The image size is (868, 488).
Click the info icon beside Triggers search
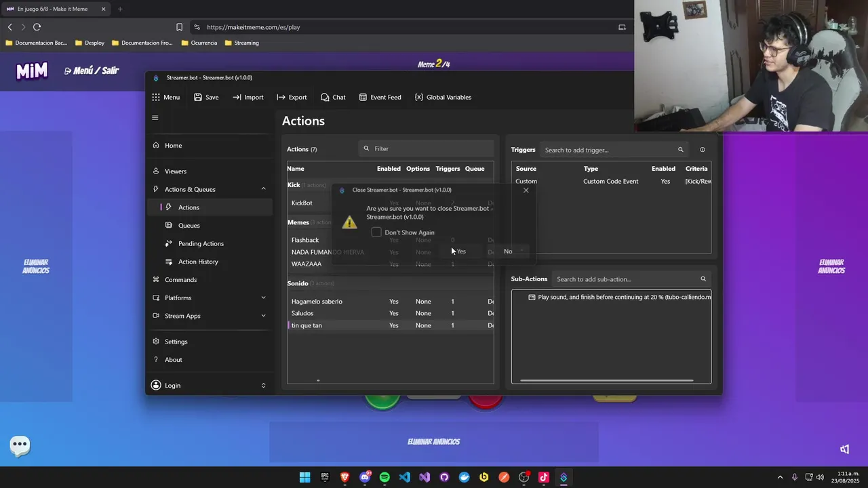point(702,150)
